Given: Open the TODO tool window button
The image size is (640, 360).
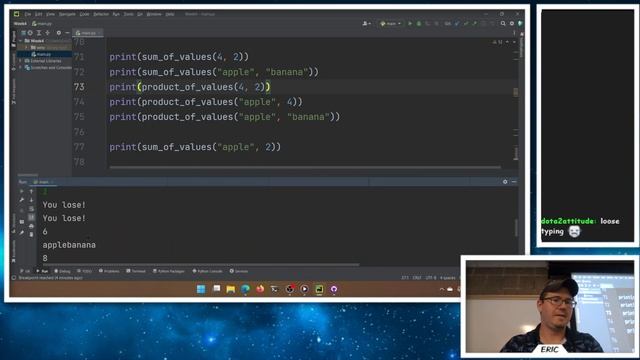Looking at the screenshot, I should click(84, 271).
